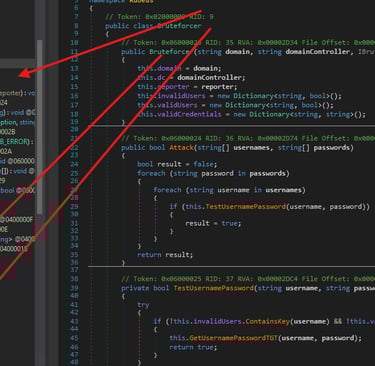375x366 pixels.
Task: Click the Token comment with RID: 9
Action: 159,17
